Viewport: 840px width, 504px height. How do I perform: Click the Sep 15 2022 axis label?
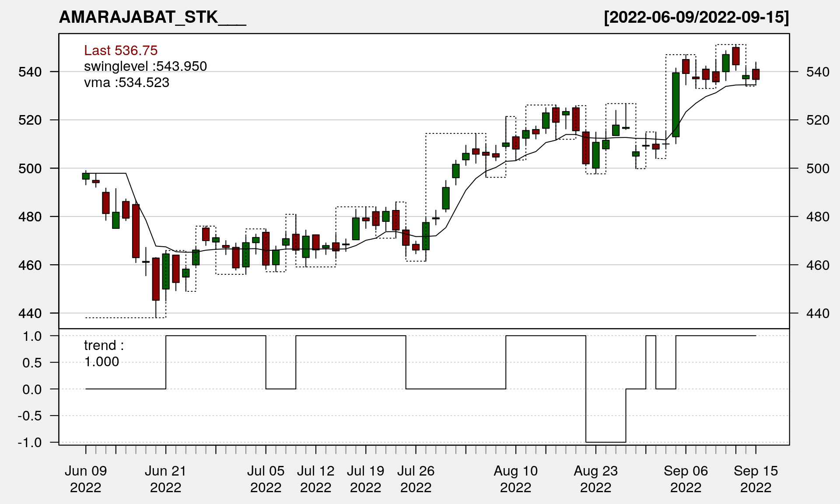(756, 479)
